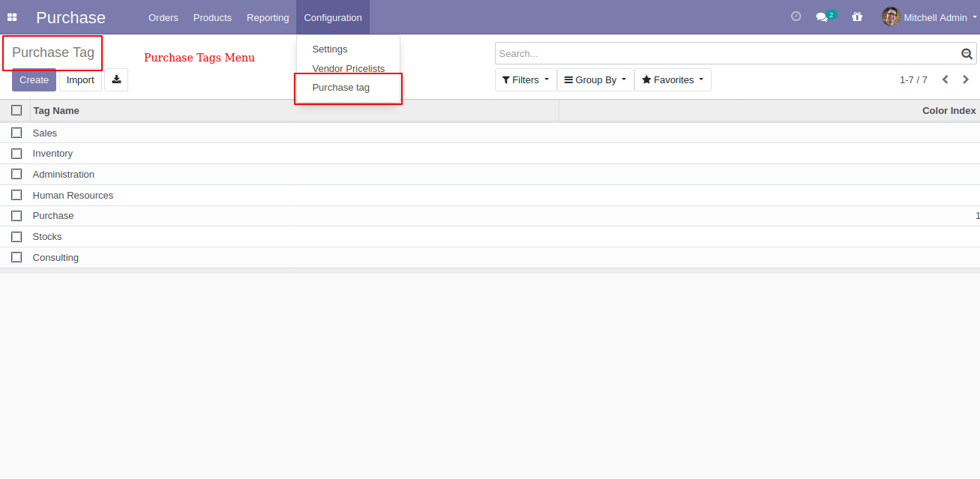Open the Orders menu
This screenshot has width=980, height=479.
(x=163, y=17)
